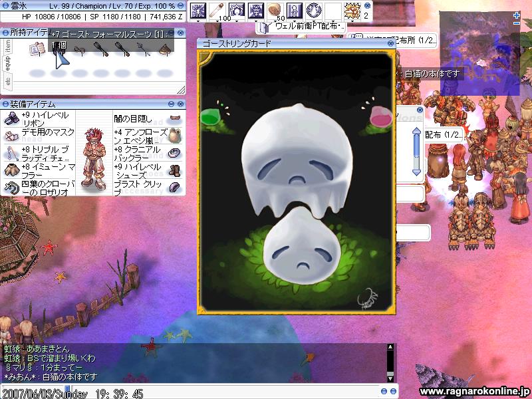
Task: Activate the round grey orb skill in hotbar
Action: (314, 11)
